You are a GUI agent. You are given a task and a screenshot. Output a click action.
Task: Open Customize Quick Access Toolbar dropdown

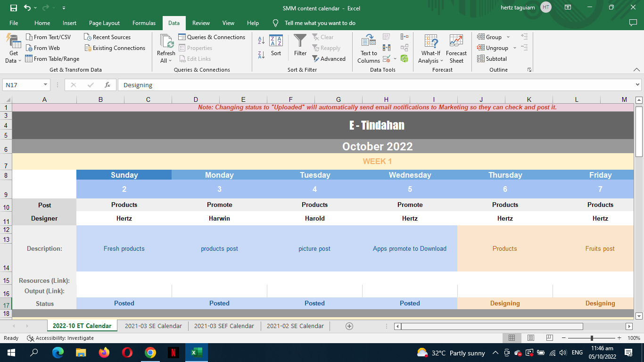tap(64, 8)
